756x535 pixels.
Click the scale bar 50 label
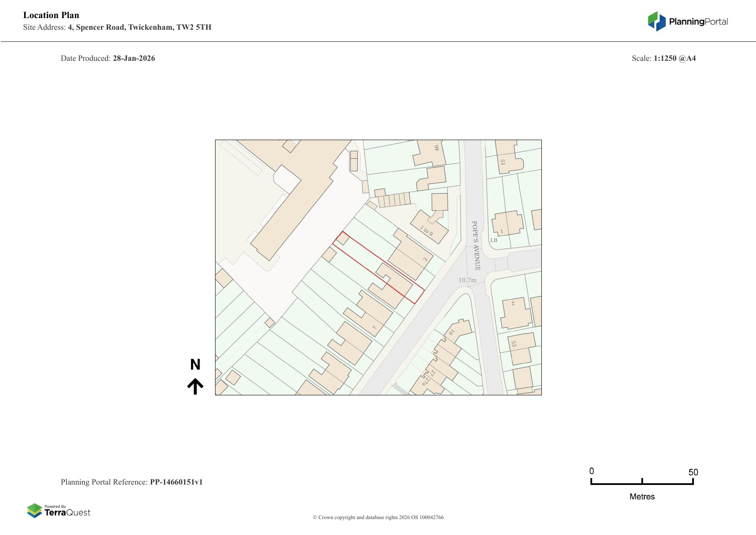pos(693,472)
